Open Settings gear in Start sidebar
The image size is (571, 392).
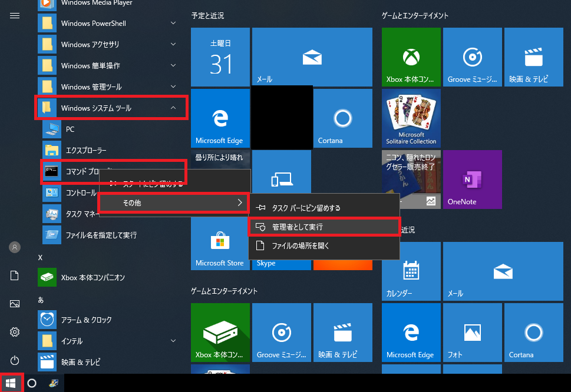click(x=15, y=332)
